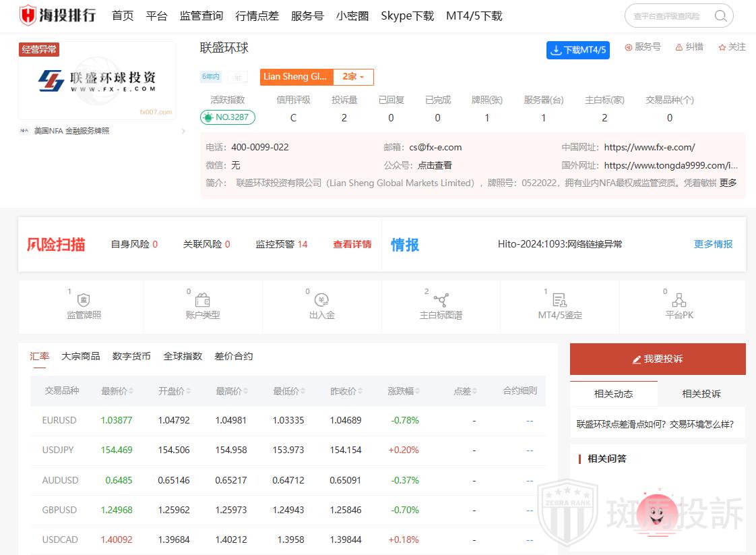
Task: Click the 下载MT4/5 button
Action: (x=578, y=50)
